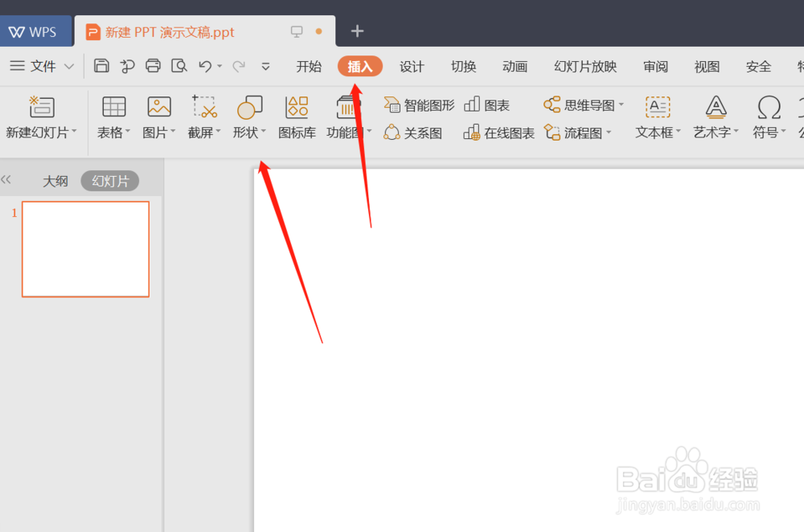Expand the 新建幻灯片 dropdown arrow

[74, 132]
